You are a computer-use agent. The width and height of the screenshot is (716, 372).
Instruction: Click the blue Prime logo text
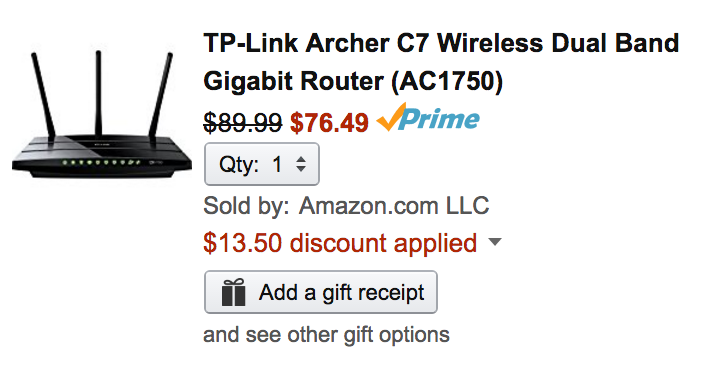(x=442, y=119)
